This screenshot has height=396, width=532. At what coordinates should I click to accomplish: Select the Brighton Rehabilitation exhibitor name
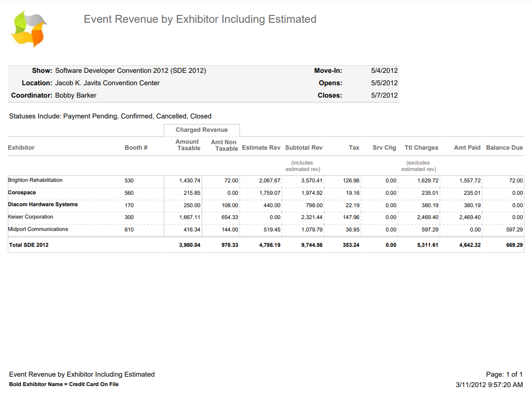point(35,180)
